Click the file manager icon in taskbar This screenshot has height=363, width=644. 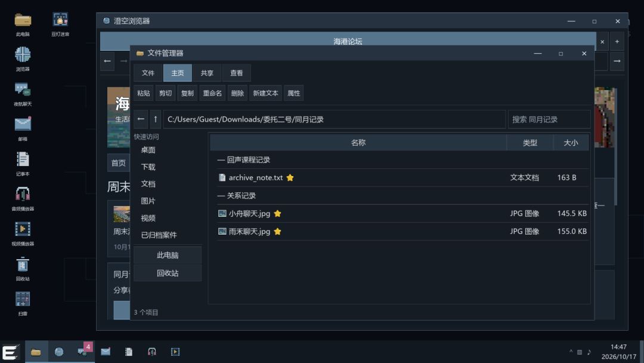pyautogui.click(x=36, y=352)
